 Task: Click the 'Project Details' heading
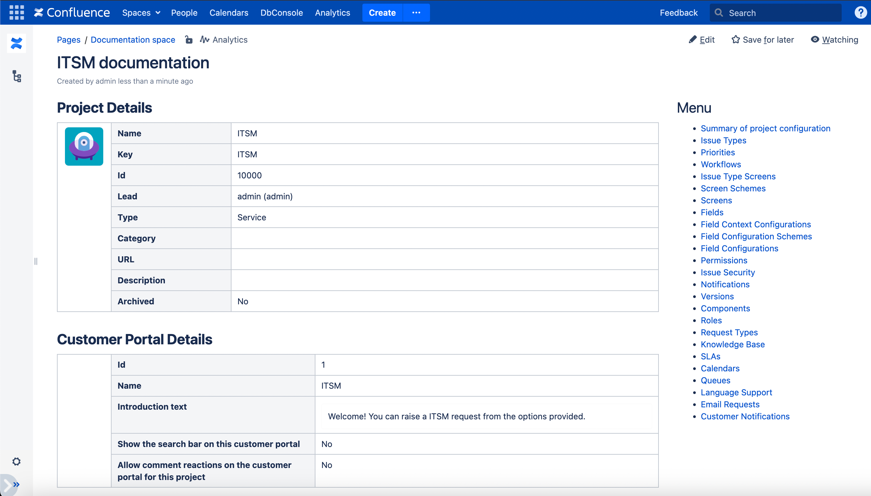pyautogui.click(x=104, y=108)
